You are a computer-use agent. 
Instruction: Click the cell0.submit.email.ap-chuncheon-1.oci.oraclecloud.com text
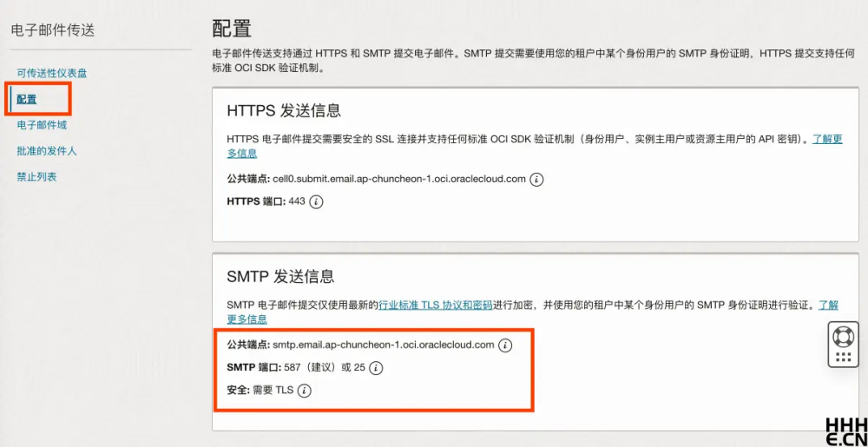click(x=399, y=180)
